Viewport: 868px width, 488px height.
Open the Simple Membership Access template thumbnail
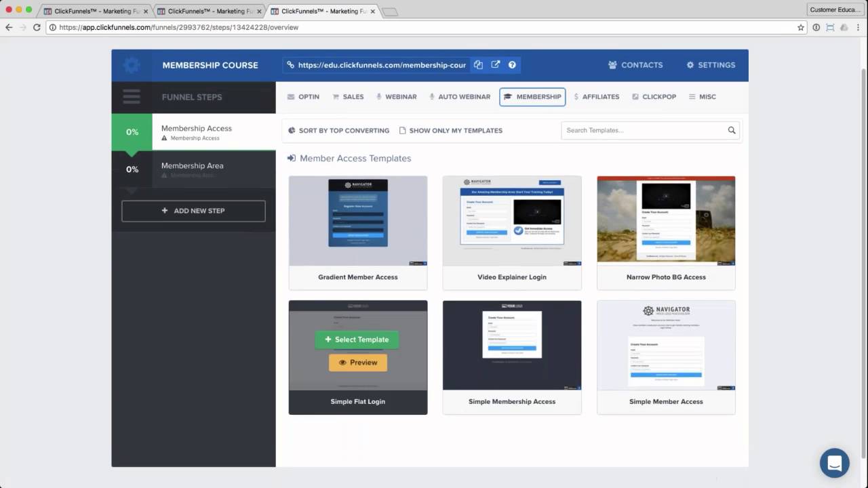(x=512, y=346)
